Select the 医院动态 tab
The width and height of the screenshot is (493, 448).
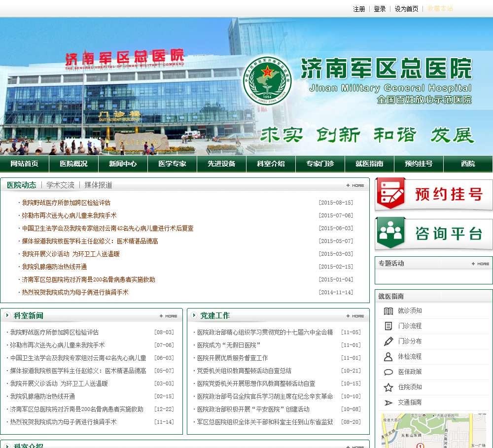coord(21,185)
